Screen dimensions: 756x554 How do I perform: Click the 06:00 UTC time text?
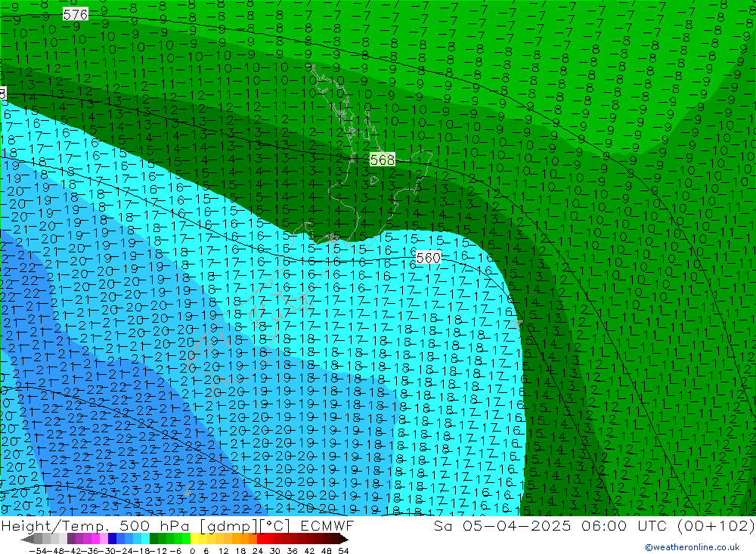pyautogui.click(x=624, y=526)
